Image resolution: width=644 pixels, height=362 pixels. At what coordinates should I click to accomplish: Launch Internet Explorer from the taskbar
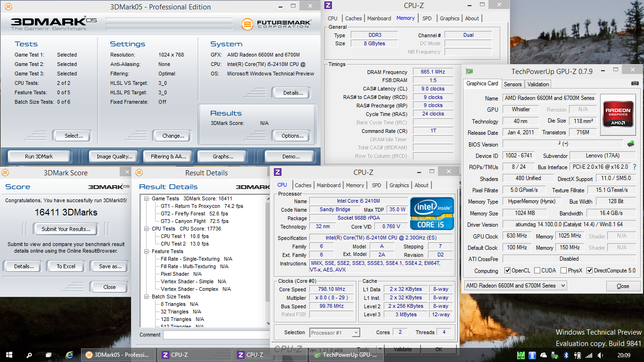(x=70, y=355)
